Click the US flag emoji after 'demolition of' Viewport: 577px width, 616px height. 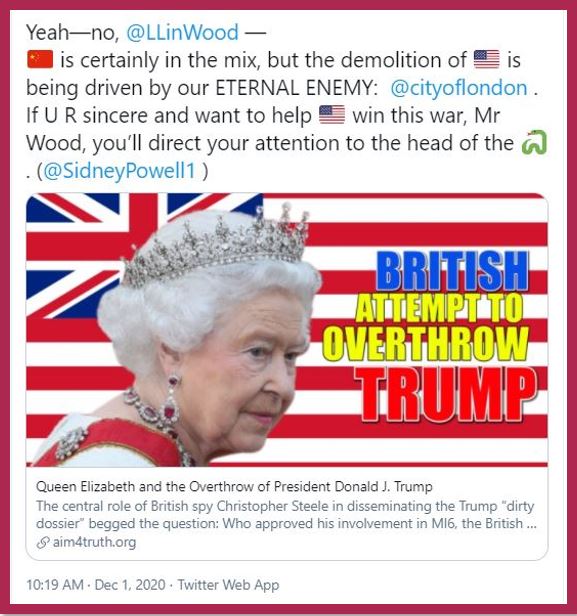487,60
